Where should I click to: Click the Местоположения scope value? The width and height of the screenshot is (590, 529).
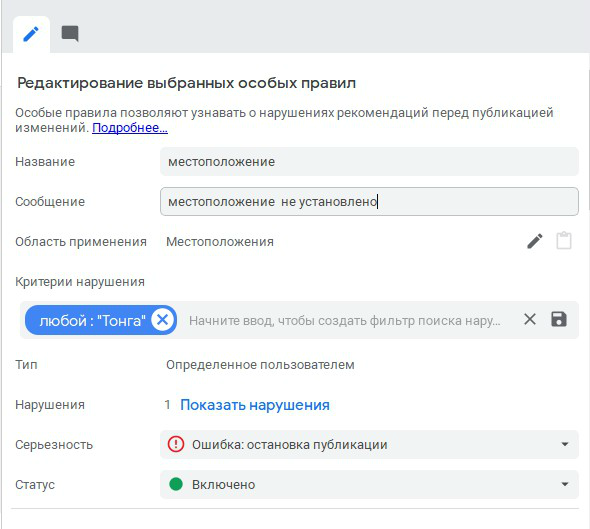point(220,242)
